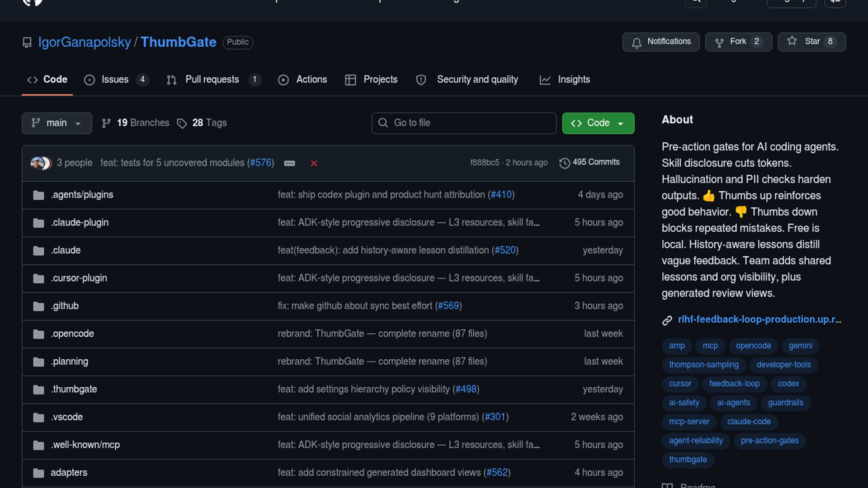Switch to the Issues tab

coord(115,80)
